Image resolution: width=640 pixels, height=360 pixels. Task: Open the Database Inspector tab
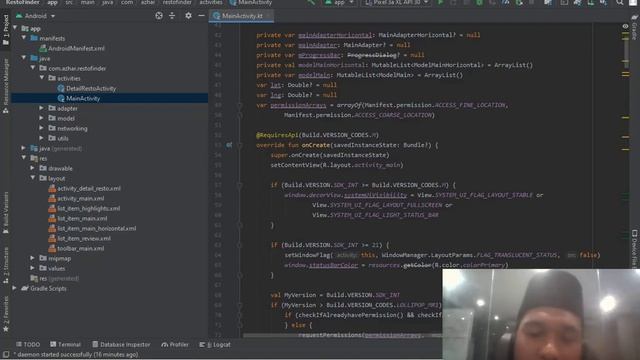click(x=121, y=344)
